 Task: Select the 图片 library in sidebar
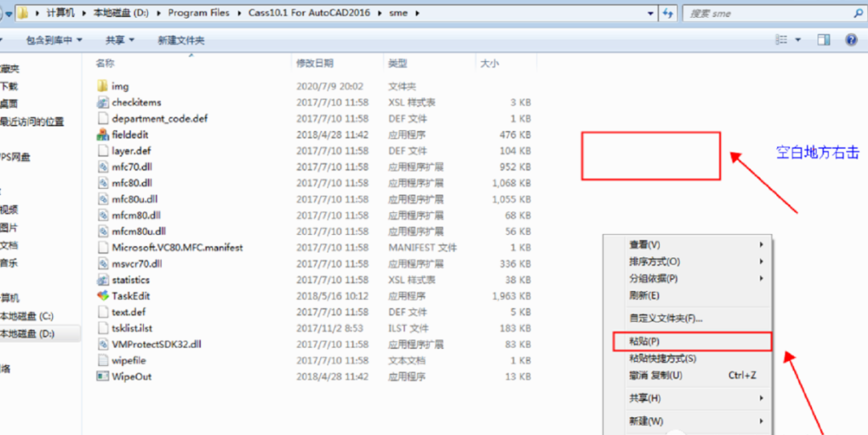pos(9,228)
